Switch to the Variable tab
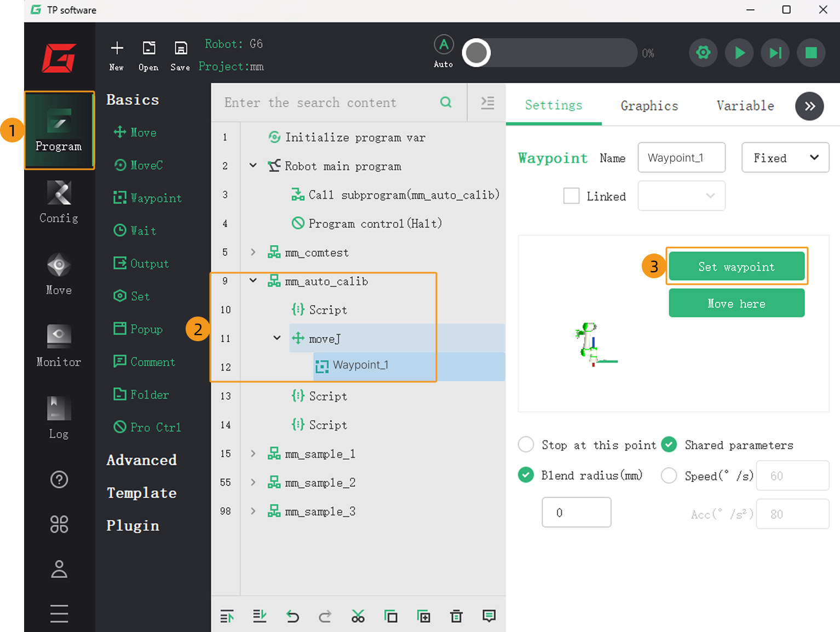The height and width of the screenshot is (632, 840). (x=745, y=106)
